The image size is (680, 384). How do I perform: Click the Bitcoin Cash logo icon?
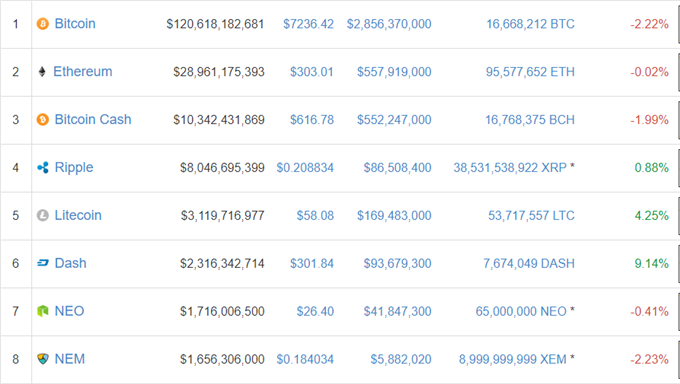(x=42, y=119)
